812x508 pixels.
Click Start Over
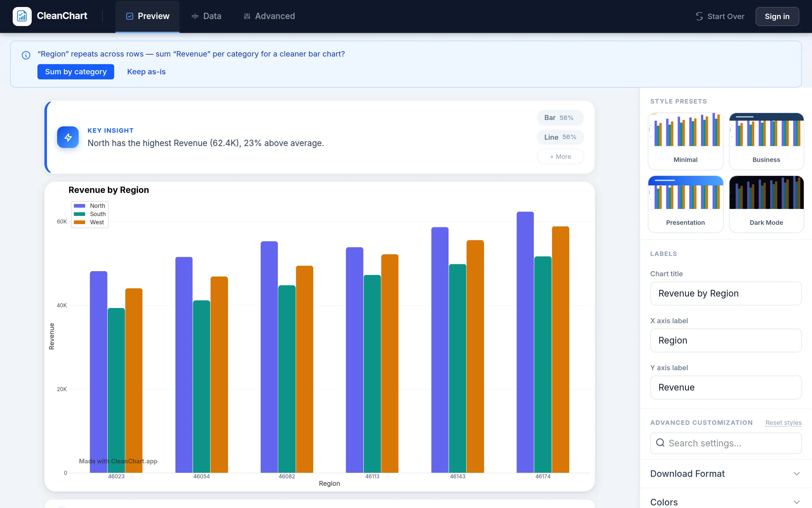pos(720,16)
